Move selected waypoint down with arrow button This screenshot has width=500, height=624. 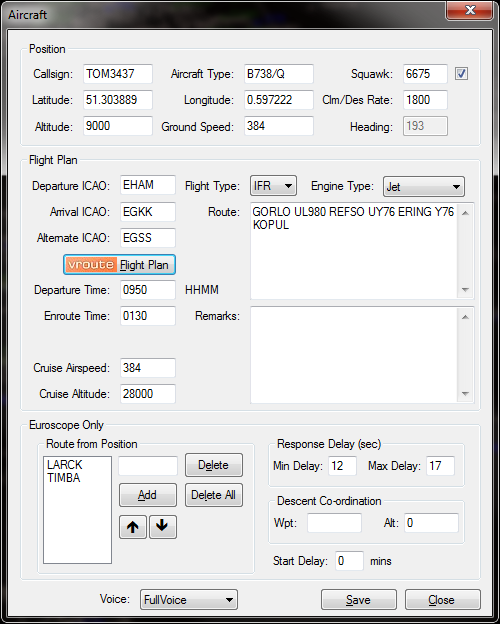(x=162, y=527)
